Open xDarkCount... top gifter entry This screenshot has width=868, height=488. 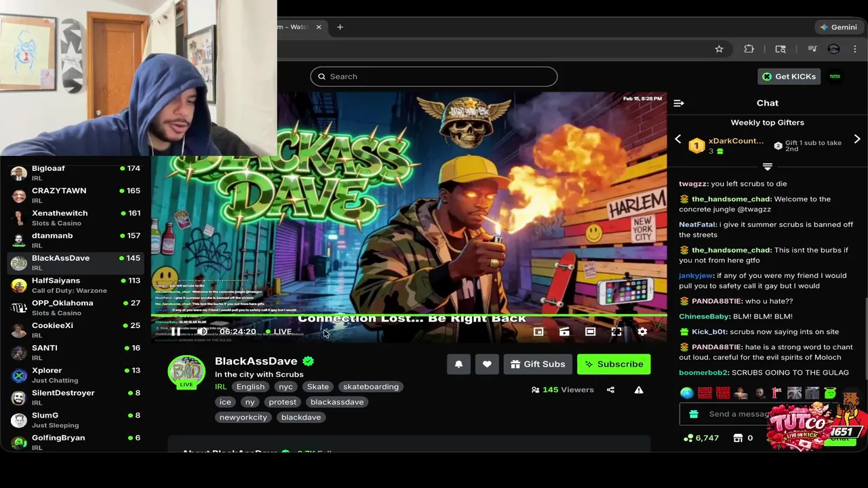pyautogui.click(x=726, y=145)
